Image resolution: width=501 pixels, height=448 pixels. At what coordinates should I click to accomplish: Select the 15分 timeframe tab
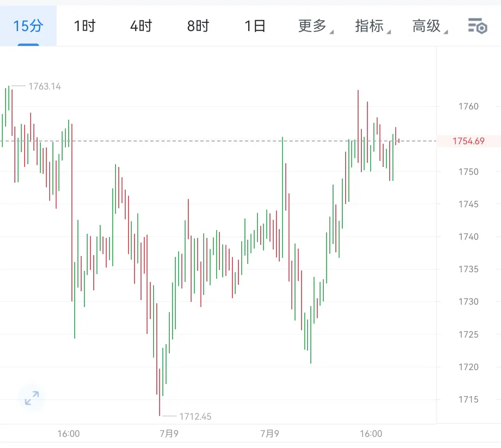[x=28, y=26]
